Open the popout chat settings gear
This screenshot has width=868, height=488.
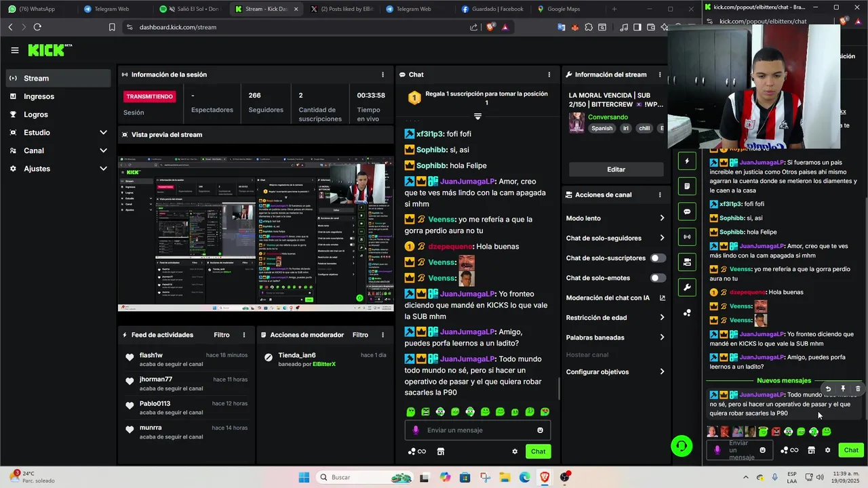point(827,450)
